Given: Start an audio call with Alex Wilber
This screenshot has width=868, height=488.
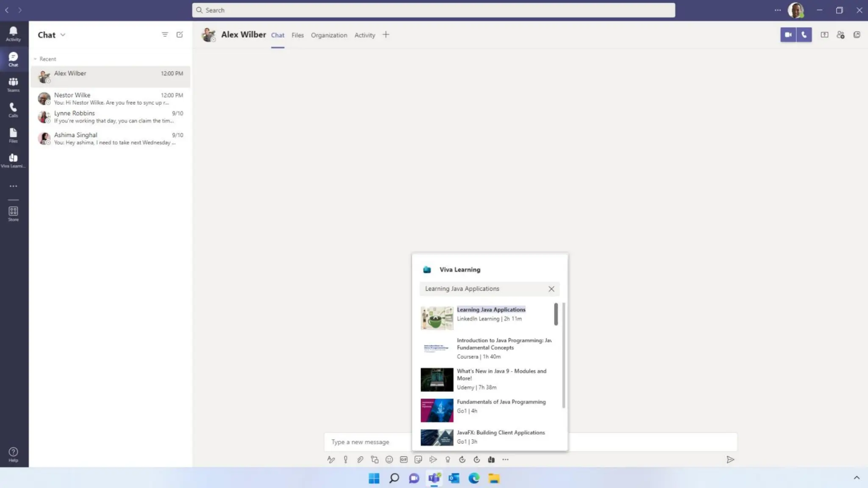Looking at the screenshot, I should point(804,35).
